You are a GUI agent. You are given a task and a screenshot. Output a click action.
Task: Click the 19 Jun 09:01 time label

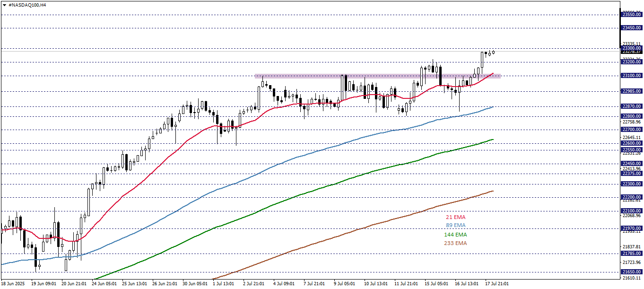(44, 284)
